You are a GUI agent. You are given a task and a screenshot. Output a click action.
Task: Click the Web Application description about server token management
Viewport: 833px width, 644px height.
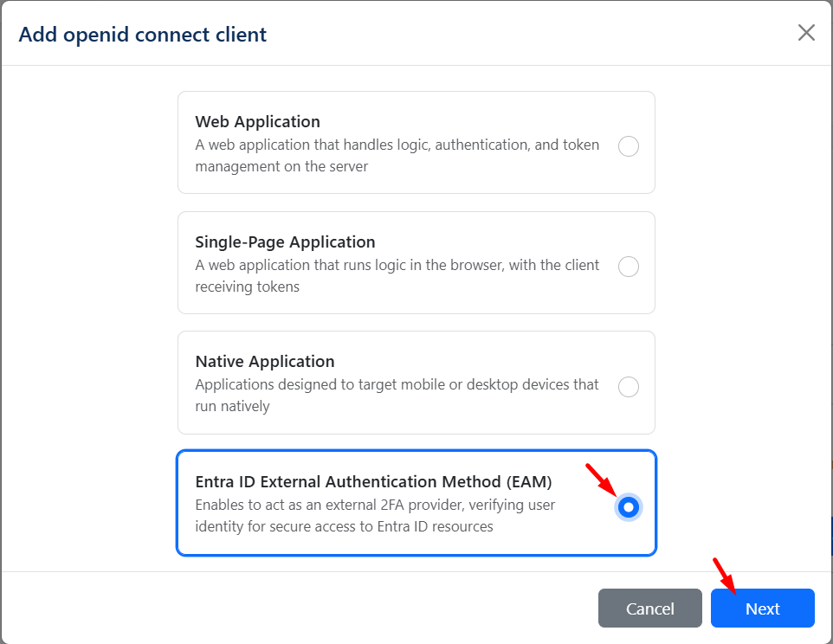click(x=397, y=156)
